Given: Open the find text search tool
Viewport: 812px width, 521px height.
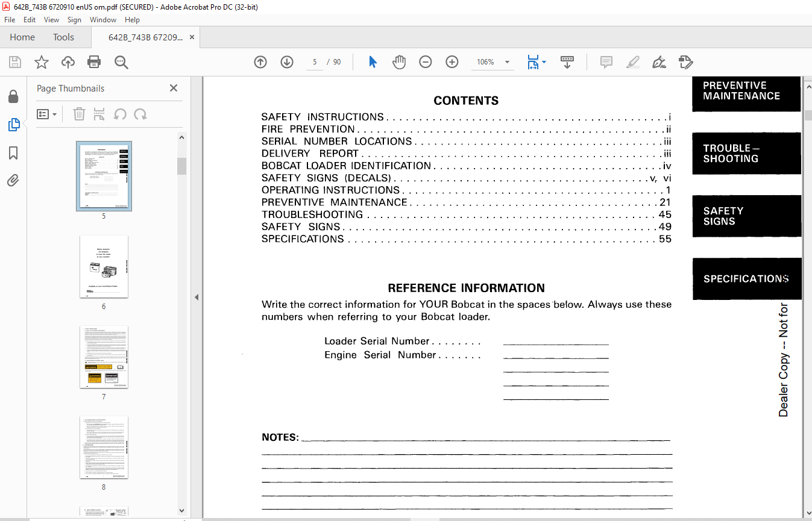Looking at the screenshot, I should (x=121, y=62).
